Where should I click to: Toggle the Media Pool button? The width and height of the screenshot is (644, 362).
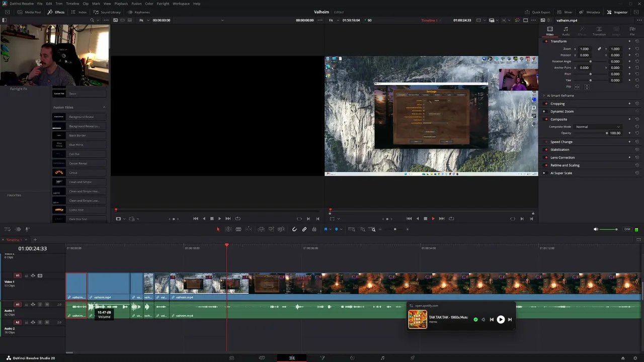30,12
